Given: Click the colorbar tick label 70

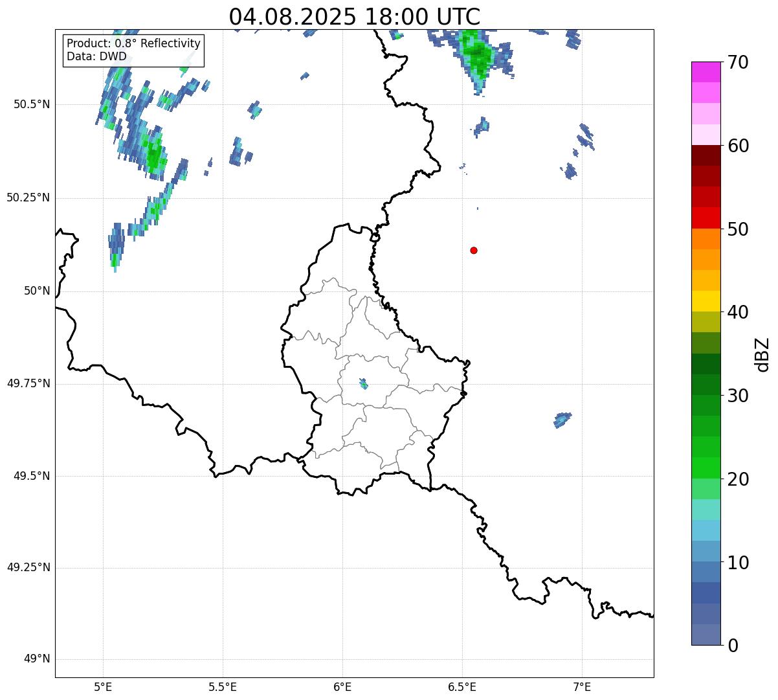Looking at the screenshot, I should click(739, 62).
